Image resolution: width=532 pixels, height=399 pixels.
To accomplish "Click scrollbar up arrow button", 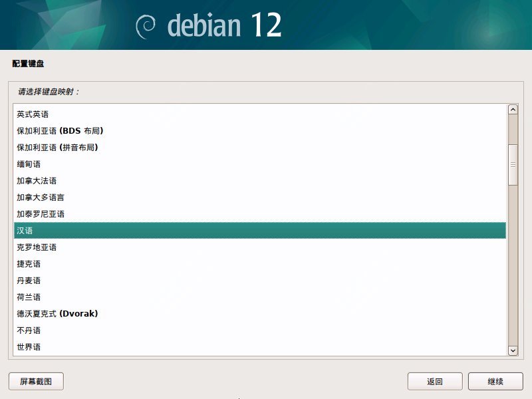I will pyautogui.click(x=513, y=110).
